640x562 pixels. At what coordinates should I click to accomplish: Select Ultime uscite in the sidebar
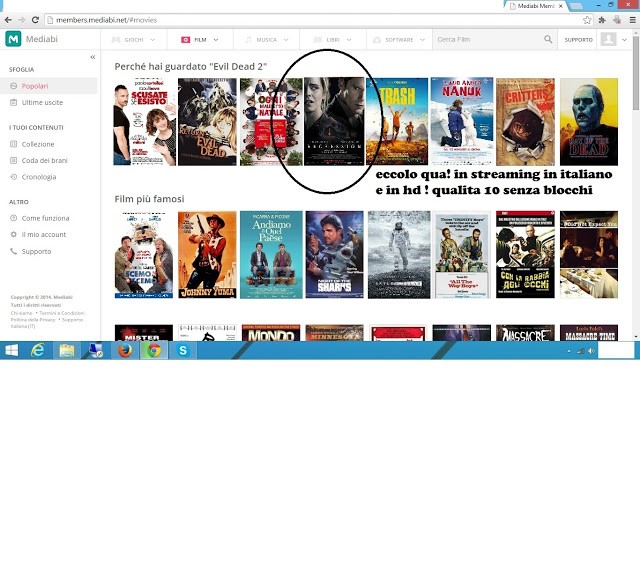click(42, 102)
